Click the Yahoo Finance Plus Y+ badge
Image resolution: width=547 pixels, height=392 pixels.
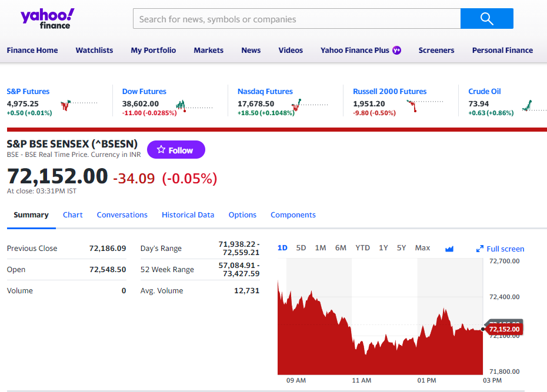(396, 50)
